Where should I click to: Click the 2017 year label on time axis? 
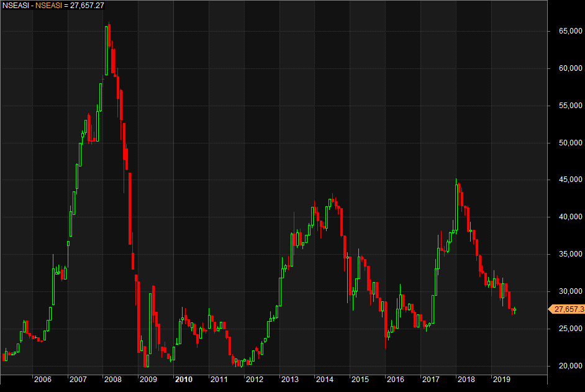pyautogui.click(x=431, y=380)
